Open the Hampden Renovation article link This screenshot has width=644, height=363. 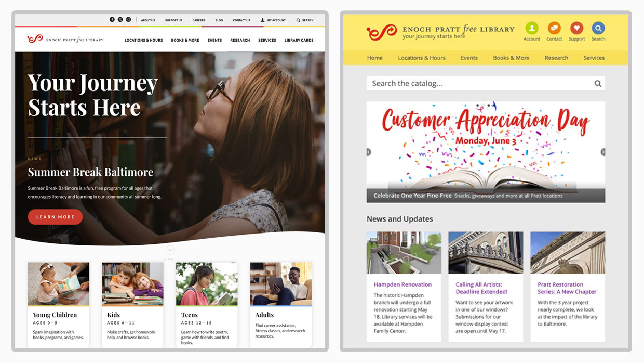[x=403, y=284]
